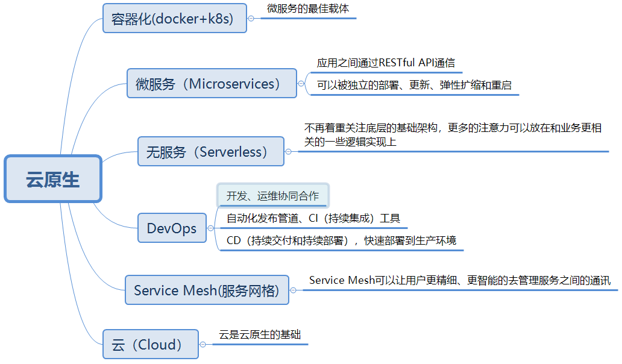Click the 云是云原生的基础 subtopic

point(260,335)
